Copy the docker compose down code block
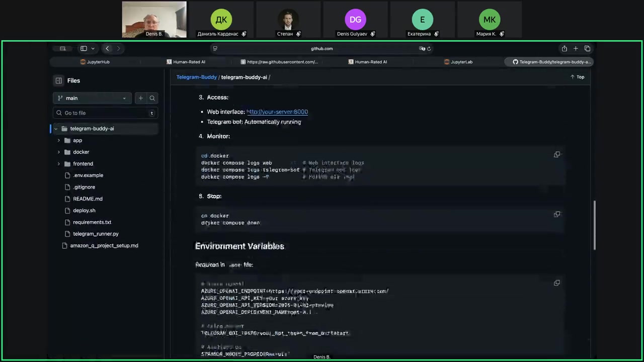The image size is (644, 362). (557, 214)
